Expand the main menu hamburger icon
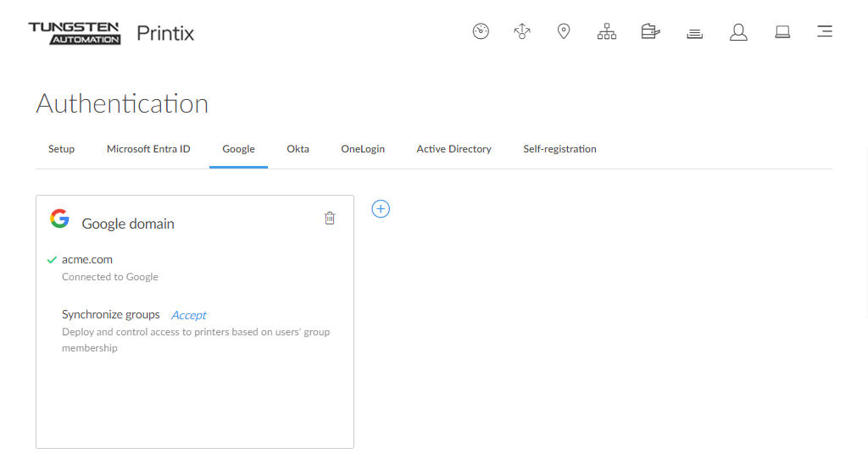The width and height of the screenshot is (868, 470). [x=824, y=32]
